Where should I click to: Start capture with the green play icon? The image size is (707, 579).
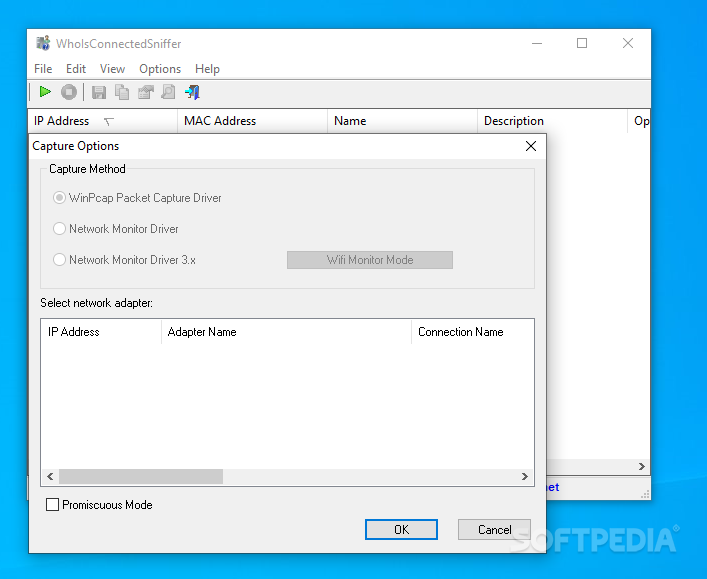pos(45,92)
